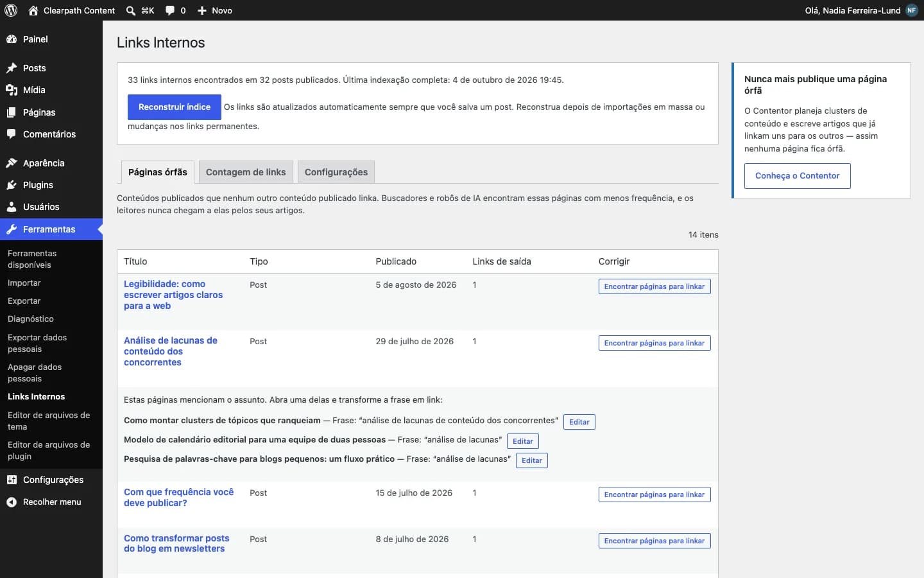This screenshot has width=924, height=578.
Task: Click the Título column header
Action: click(x=135, y=261)
